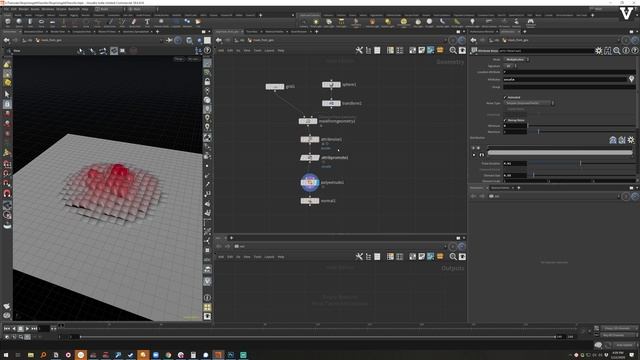Select the Torus shelf tool
Screen dimensions: 640x360
(41, 22)
